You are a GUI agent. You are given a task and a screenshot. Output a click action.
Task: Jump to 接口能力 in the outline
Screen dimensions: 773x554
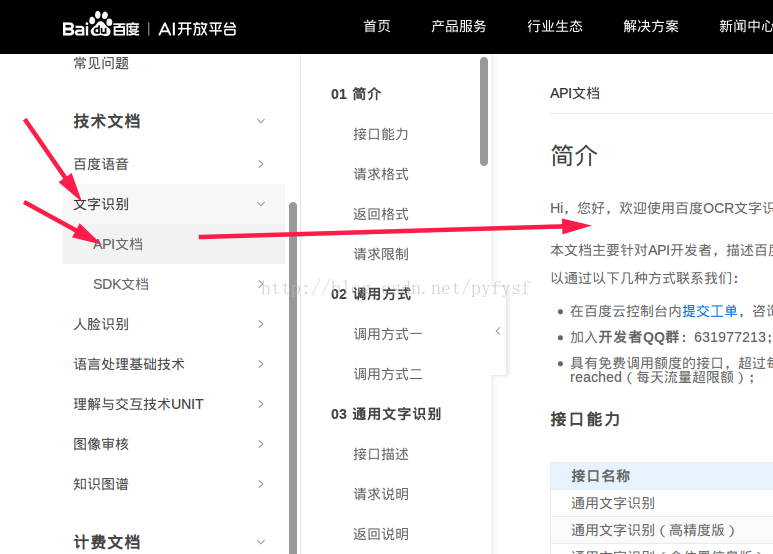[381, 134]
